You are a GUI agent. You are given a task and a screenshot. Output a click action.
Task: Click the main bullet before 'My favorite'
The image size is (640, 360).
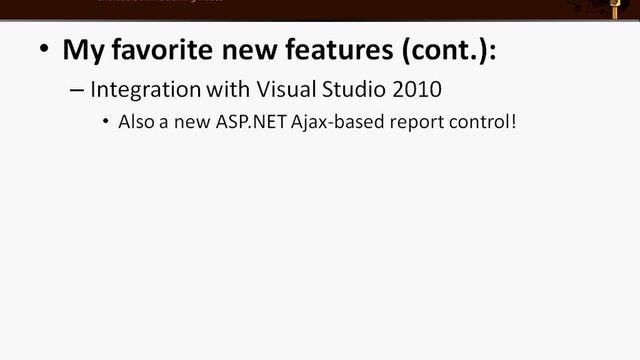[44, 49]
